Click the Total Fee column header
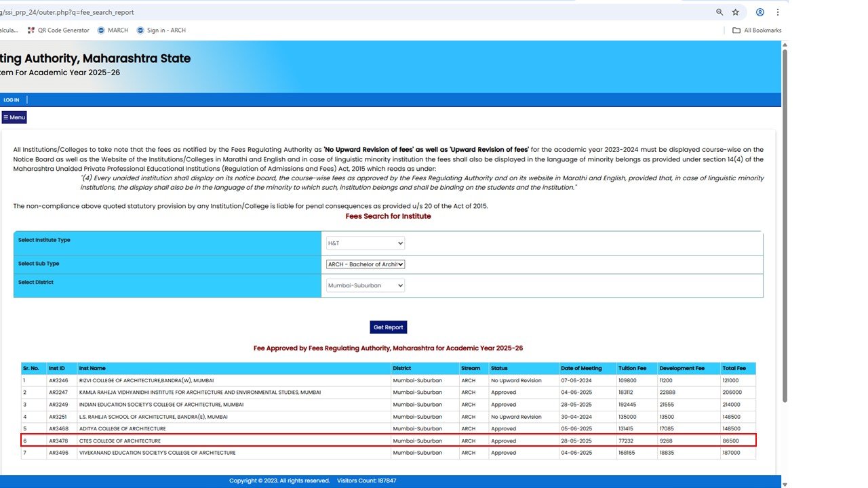This screenshot has height=488, width=868. 734,369
